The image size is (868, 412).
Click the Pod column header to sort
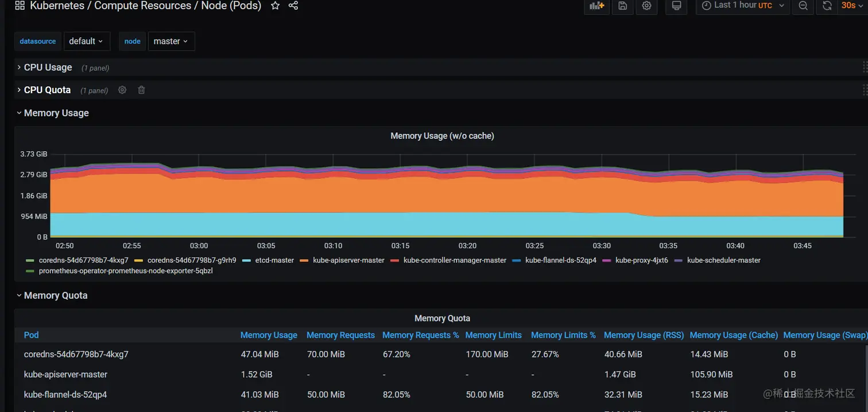click(x=31, y=335)
